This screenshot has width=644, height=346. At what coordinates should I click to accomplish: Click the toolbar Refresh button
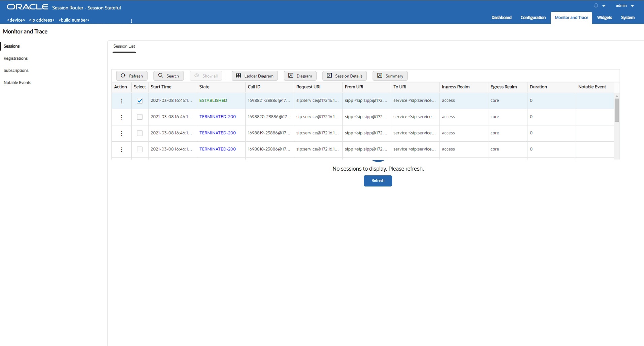132,76
